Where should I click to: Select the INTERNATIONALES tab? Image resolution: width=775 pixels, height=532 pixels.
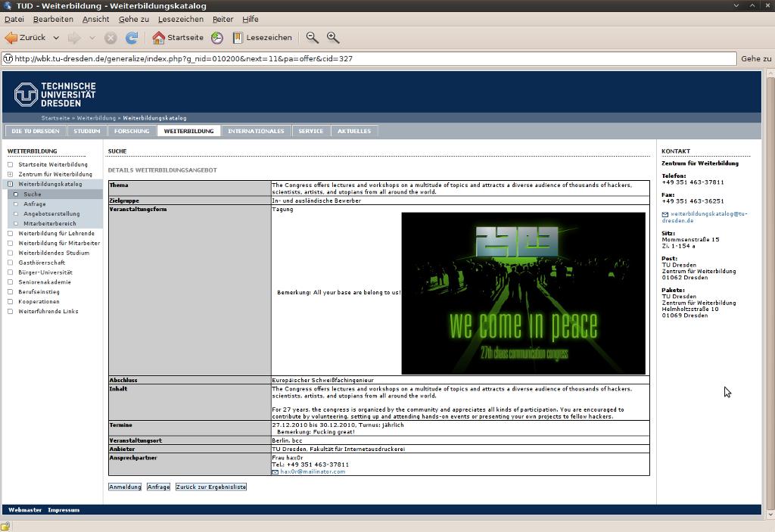pos(256,131)
